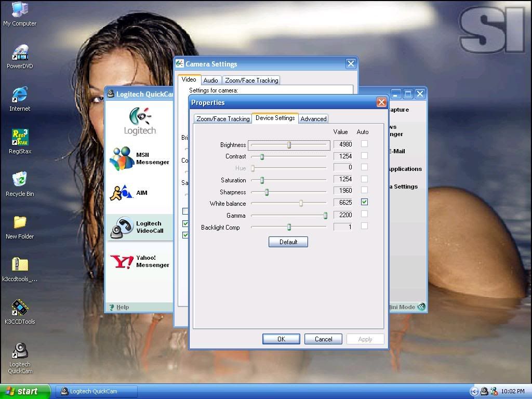Open K3CCDTools desktop shortcut
Image resolution: width=532 pixels, height=399 pixels.
pos(20,308)
